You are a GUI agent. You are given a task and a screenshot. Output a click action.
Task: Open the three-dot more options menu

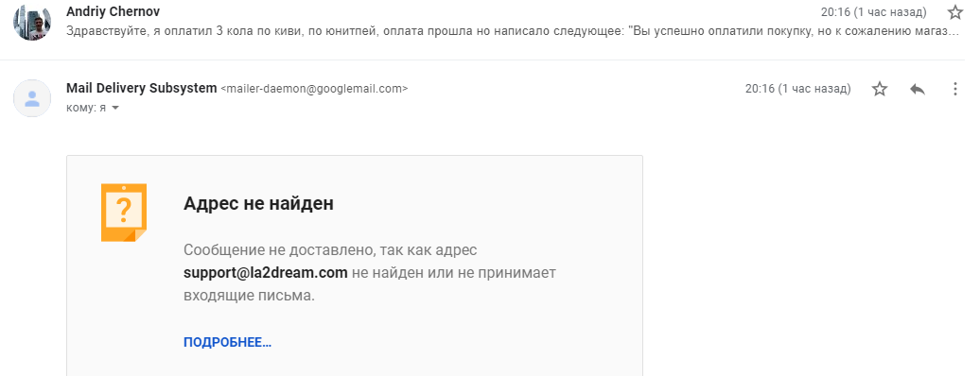[x=955, y=89]
